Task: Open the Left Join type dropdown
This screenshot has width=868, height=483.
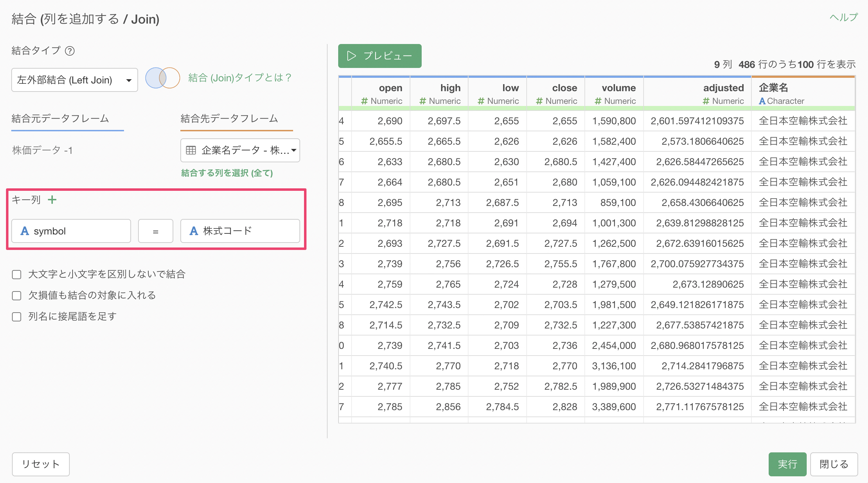Action: (74, 80)
